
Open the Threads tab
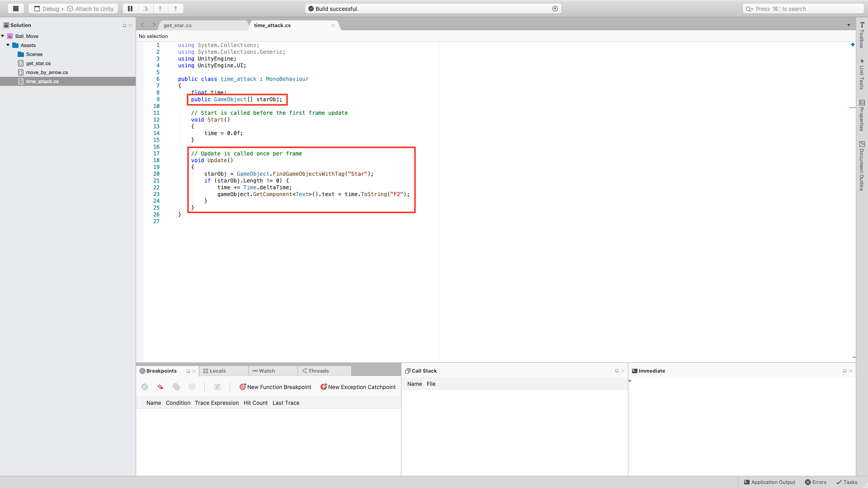pyautogui.click(x=318, y=371)
